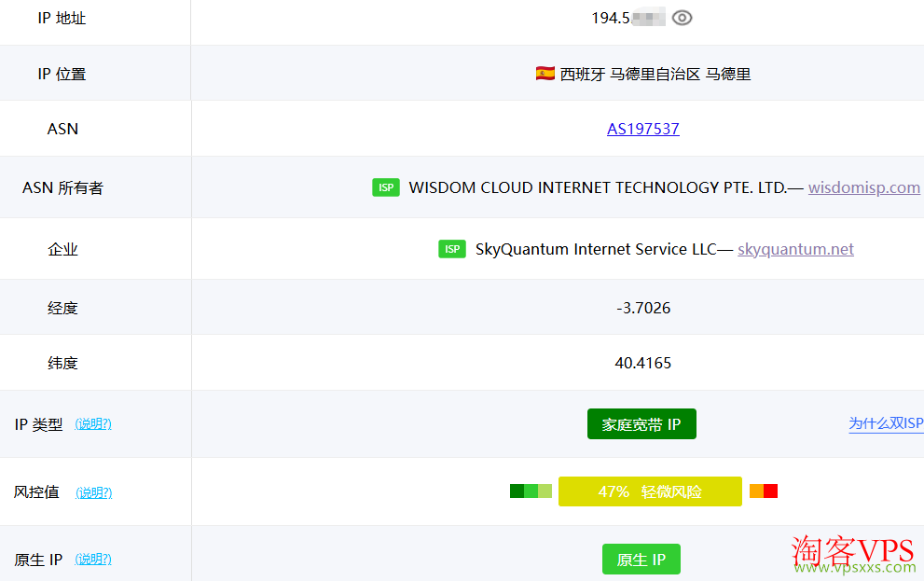Click the orange-red high-risk color blocks

[x=764, y=491]
